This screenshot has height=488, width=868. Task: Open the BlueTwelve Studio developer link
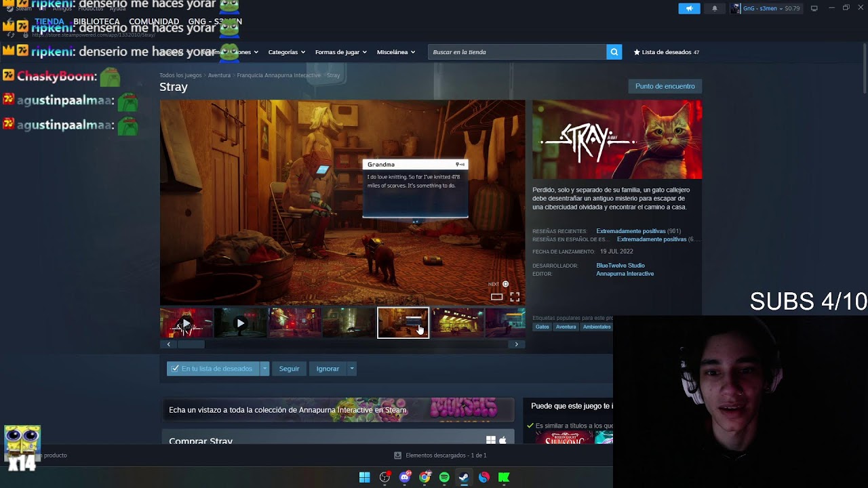pos(620,266)
